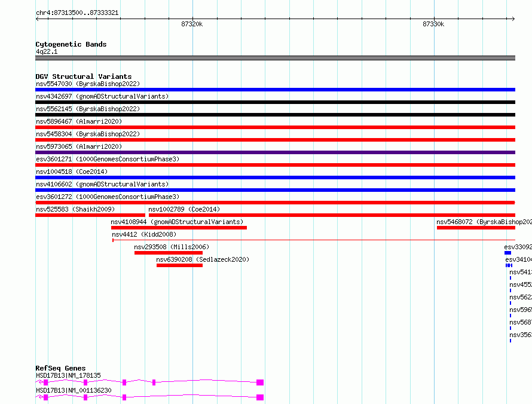Open nsv1002789 (Coe2014) variant label
532x404 pixels.
[184, 209]
